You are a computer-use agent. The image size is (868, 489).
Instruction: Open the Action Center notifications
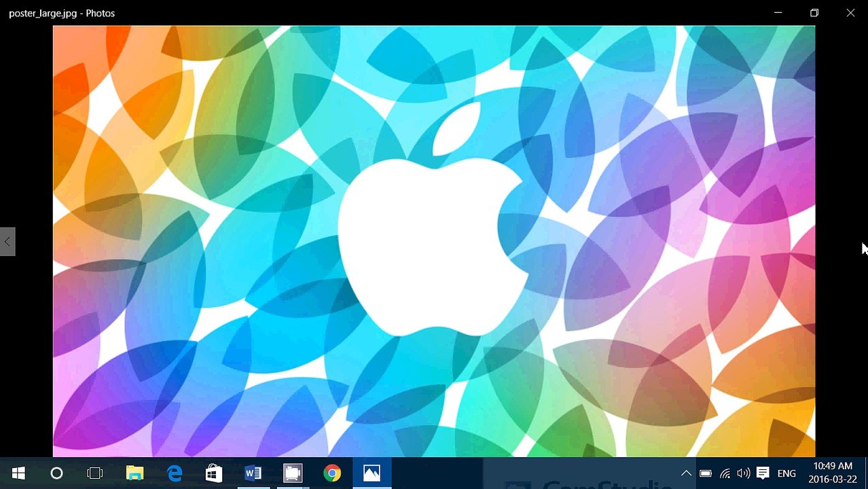[763, 473]
